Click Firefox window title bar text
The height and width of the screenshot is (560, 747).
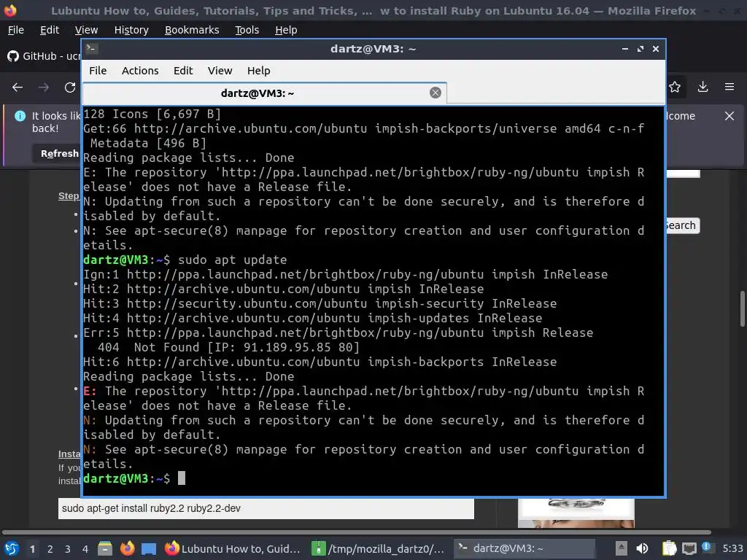tap(373, 10)
